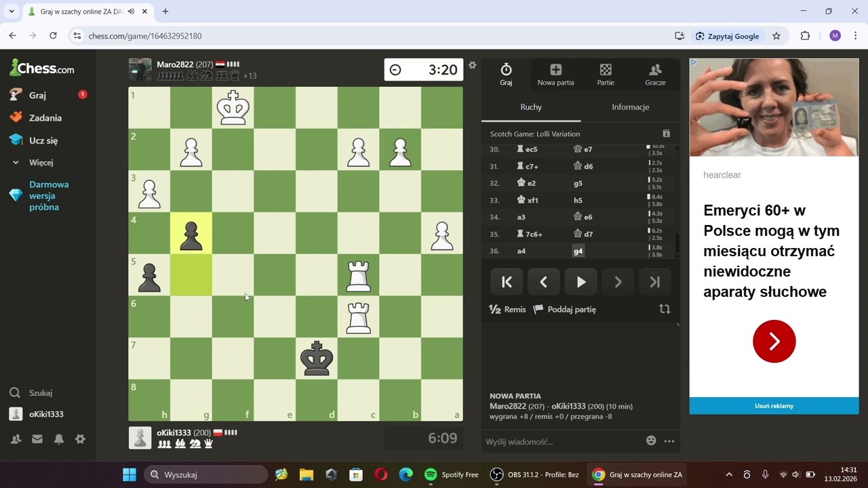Open the browser profile M avatar
868x488 pixels.
[835, 36]
